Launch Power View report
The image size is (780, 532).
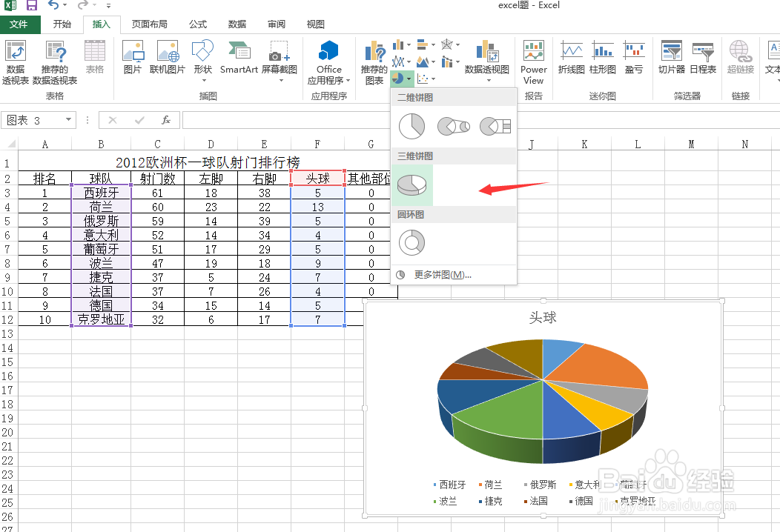(533, 63)
